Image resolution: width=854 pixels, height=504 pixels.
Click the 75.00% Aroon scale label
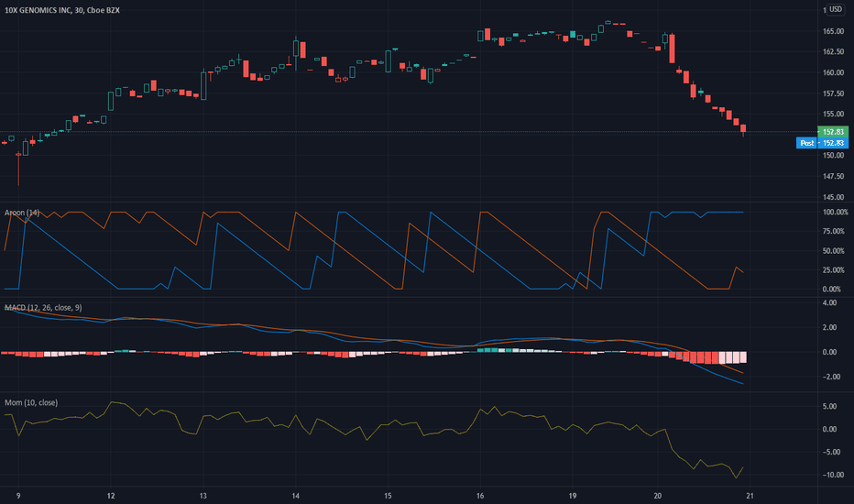(x=835, y=232)
